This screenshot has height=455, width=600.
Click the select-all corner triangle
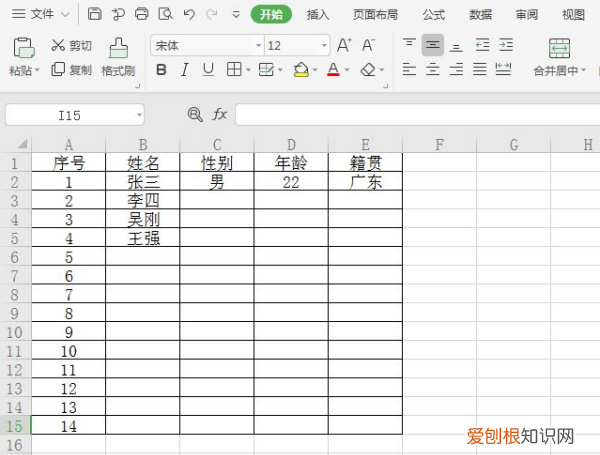tap(23, 144)
